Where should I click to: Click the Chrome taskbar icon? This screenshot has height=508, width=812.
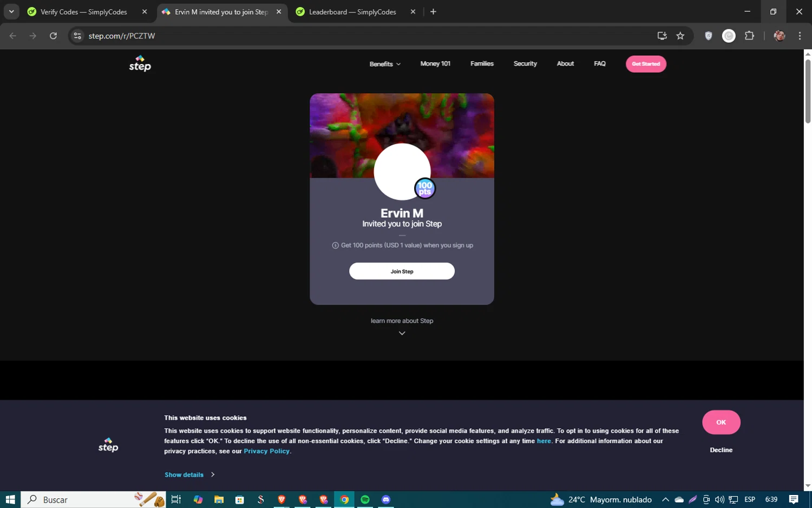[344, 499]
